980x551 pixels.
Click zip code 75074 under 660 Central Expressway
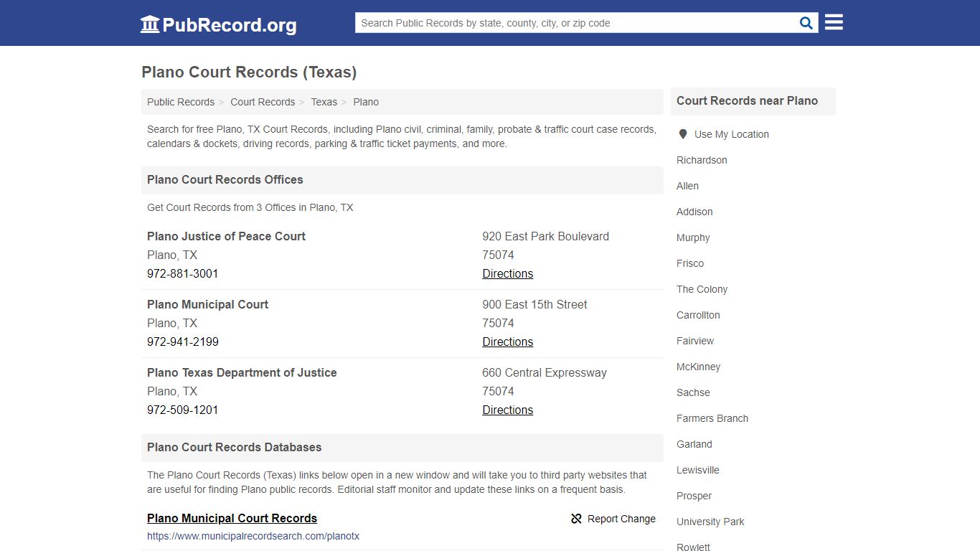coord(498,391)
